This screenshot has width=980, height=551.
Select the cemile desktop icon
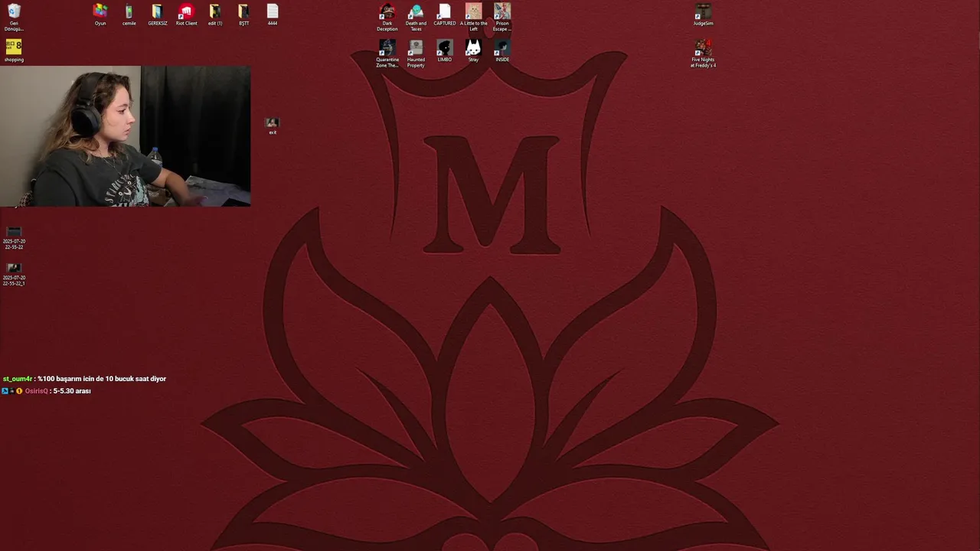coord(129,15)
